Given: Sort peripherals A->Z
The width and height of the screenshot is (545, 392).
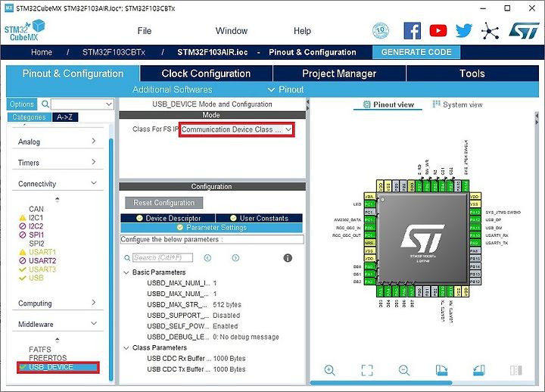Looking at the screenshot, I should tap(65, 117).
